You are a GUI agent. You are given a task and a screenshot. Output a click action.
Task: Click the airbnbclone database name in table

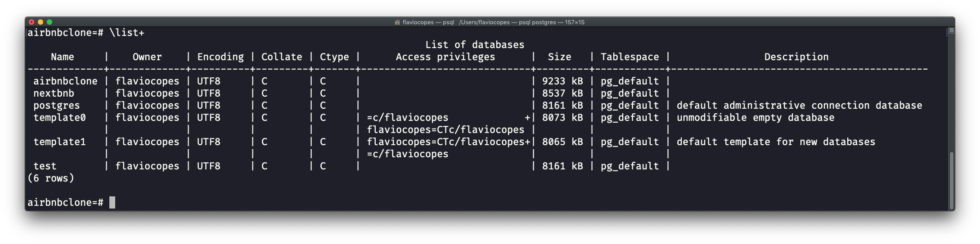65,81
